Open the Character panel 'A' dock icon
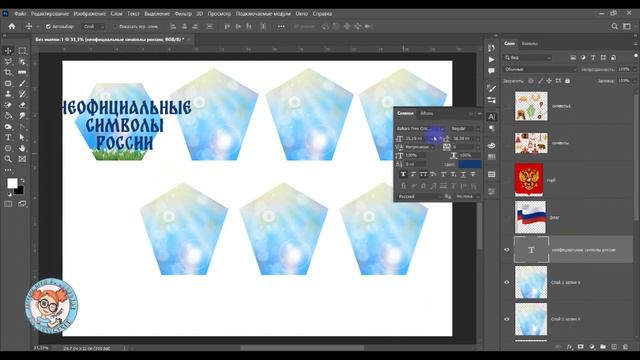 (491, 117)
